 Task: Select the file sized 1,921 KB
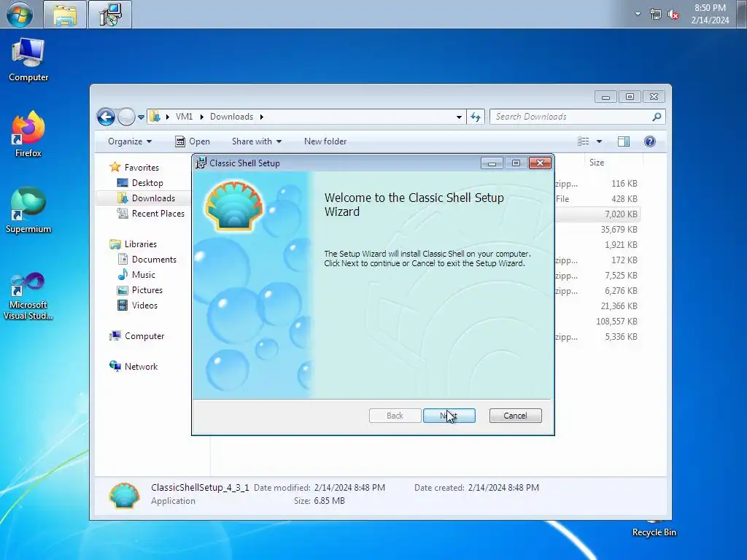[x=621, y=245]
